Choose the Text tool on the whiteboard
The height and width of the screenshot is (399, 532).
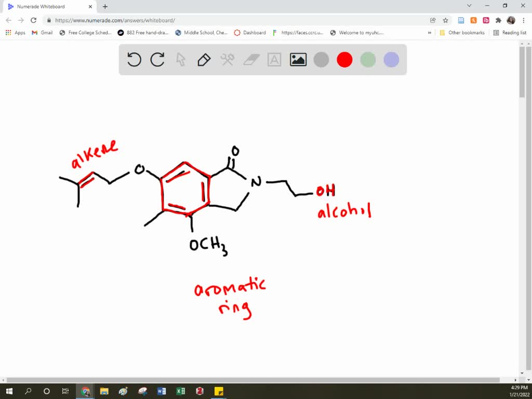(274, 59)
